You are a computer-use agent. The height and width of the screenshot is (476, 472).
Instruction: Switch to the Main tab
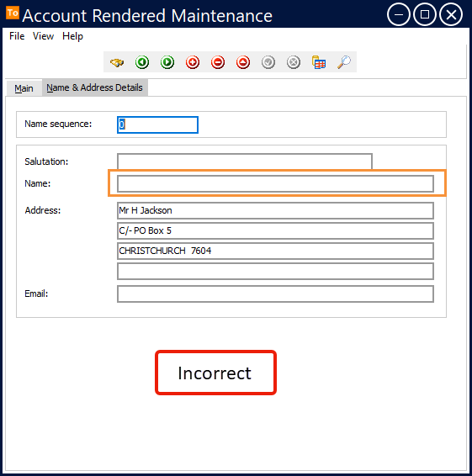(24, 88)
